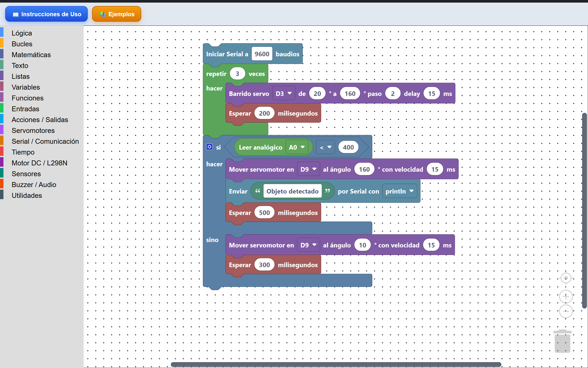The height and width of the screenshot is (368, 588).
Task: Open D9 dropdown for angle 10 servo
Action: click(308, 245)
